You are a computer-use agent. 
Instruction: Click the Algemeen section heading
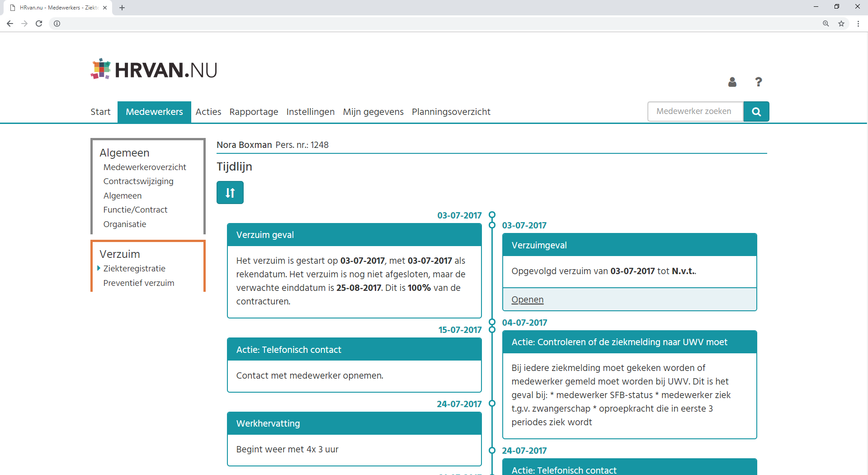coord(124,153)
